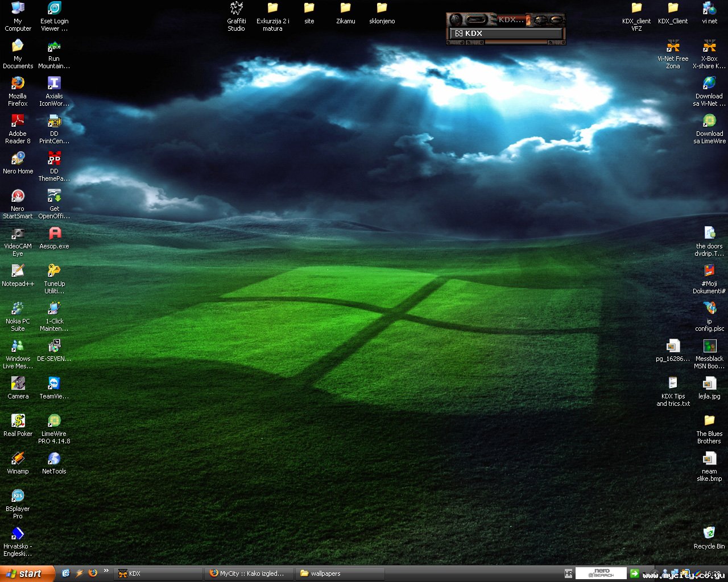Click the Notepad++ desktop shortcut
Image resolution: width=728 pixels, height=582 pixels.
click(x=18, y=275)
